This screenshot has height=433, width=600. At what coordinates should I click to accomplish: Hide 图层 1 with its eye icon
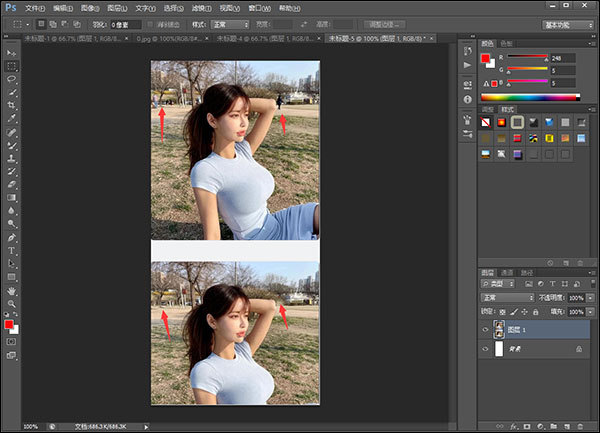pos(487,328)
